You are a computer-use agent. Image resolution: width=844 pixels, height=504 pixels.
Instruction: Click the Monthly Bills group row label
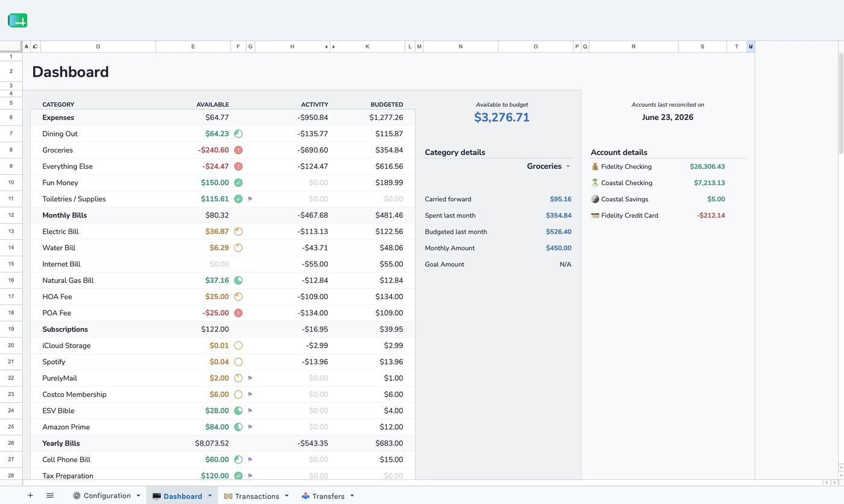coord(65,215)
